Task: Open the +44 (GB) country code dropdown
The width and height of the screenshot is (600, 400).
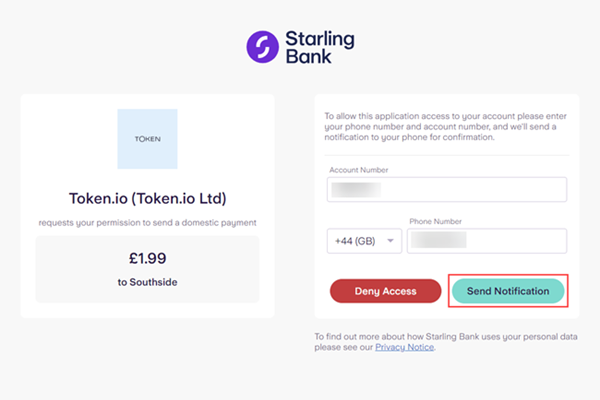Action: coord(363,241)
